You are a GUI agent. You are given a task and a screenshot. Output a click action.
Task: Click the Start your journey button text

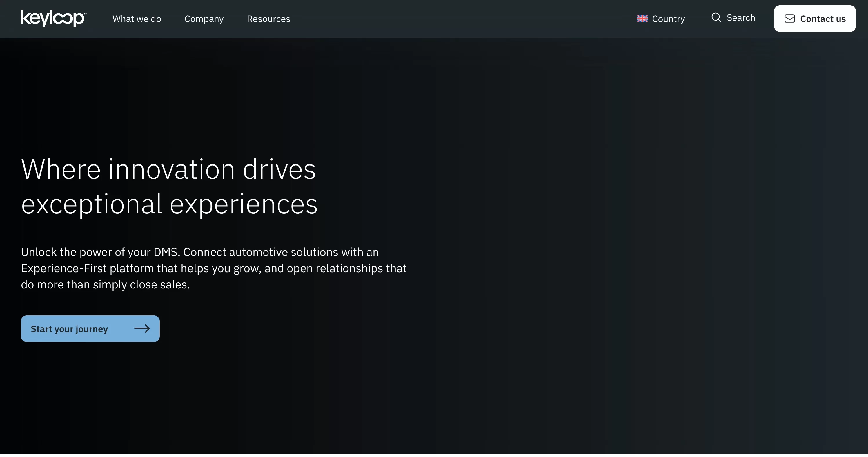(x=69, y=329)
